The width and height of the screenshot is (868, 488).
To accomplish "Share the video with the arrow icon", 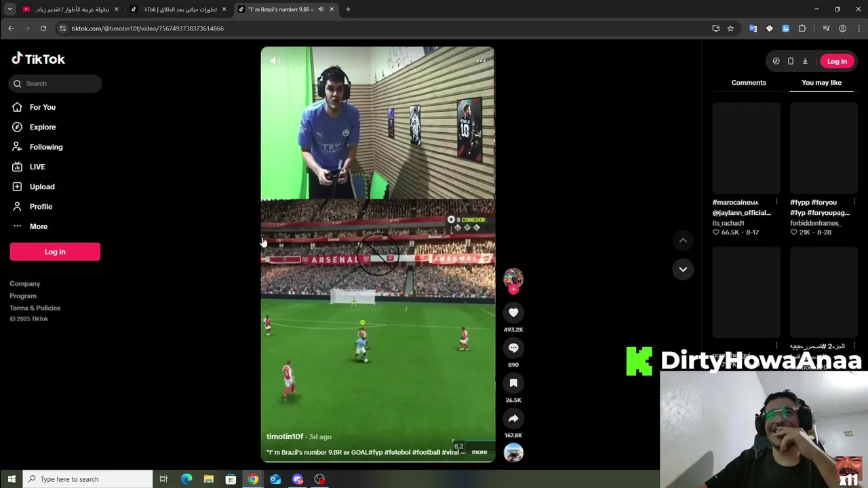I will 513,418.
